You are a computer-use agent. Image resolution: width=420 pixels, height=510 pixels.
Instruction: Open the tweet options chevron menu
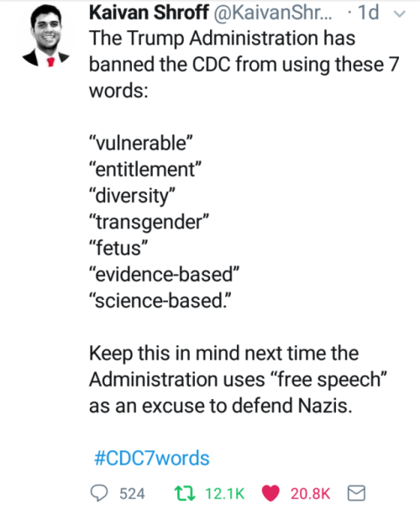pos(400,13)
